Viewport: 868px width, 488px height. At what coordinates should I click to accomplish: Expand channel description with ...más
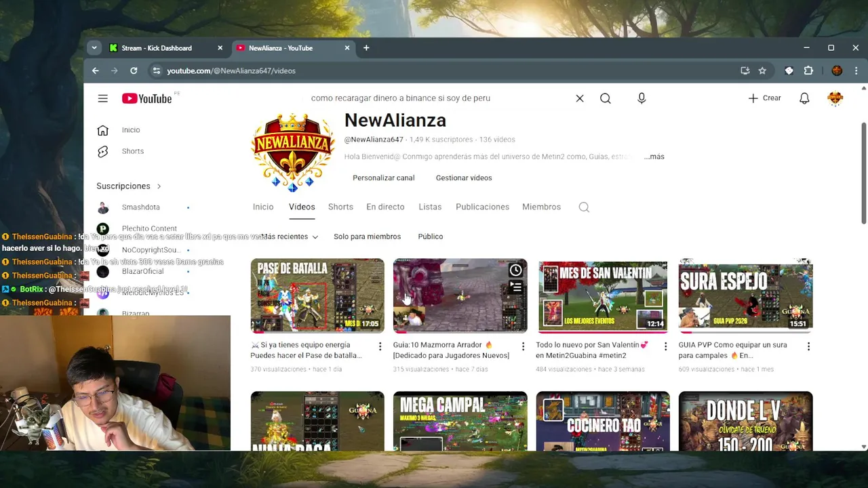pos(654,157)
